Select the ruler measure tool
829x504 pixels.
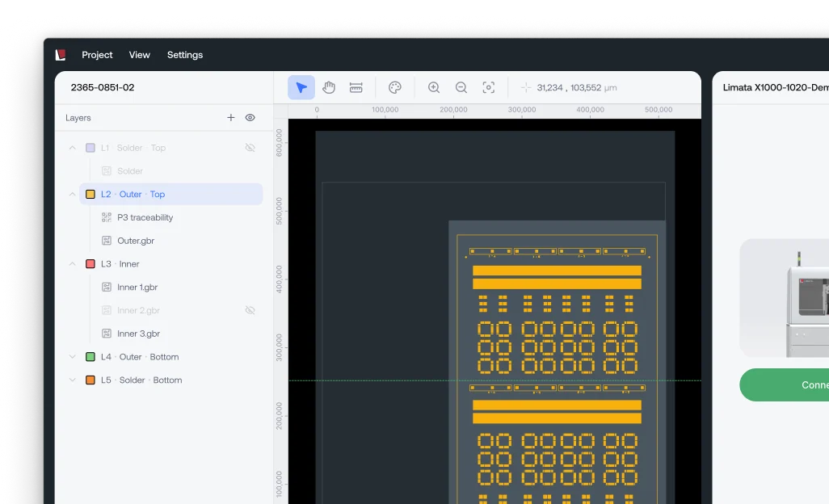click(356, 87)
